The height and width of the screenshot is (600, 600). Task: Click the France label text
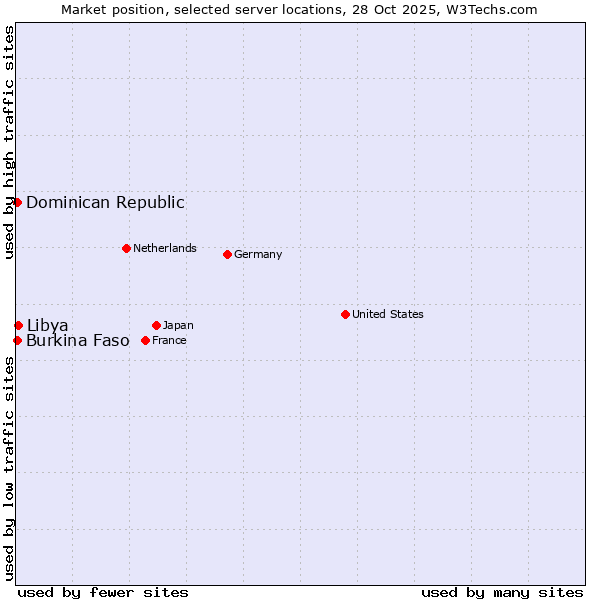pos(169,340)
